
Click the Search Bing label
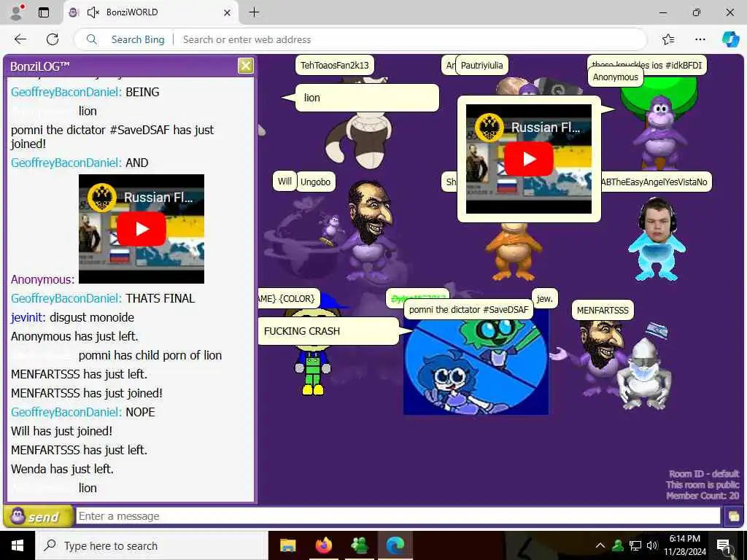tap(138, 39)
